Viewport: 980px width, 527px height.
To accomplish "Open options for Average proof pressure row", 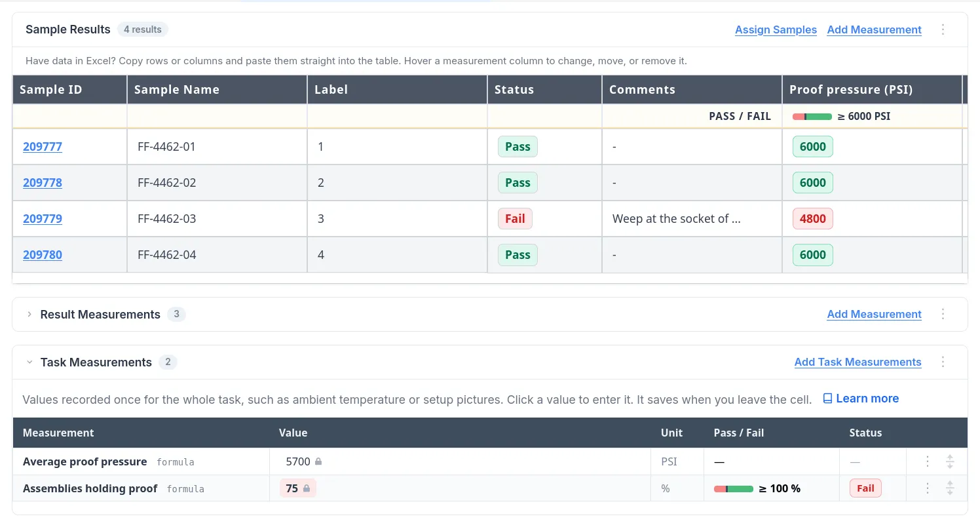I will point(928,461).
